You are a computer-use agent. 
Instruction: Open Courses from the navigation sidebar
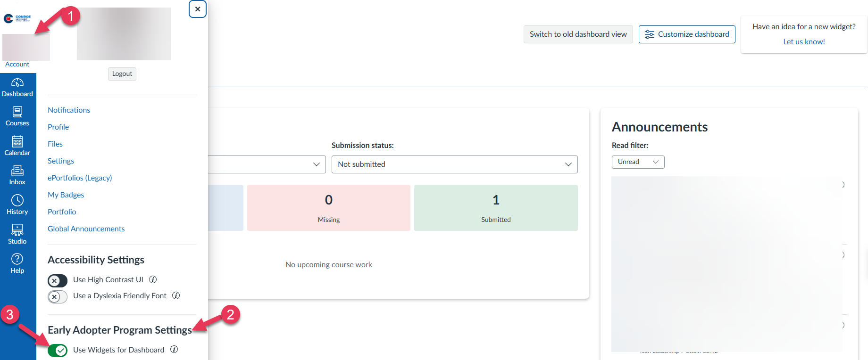pyautogui.click(x=17, y=116)
